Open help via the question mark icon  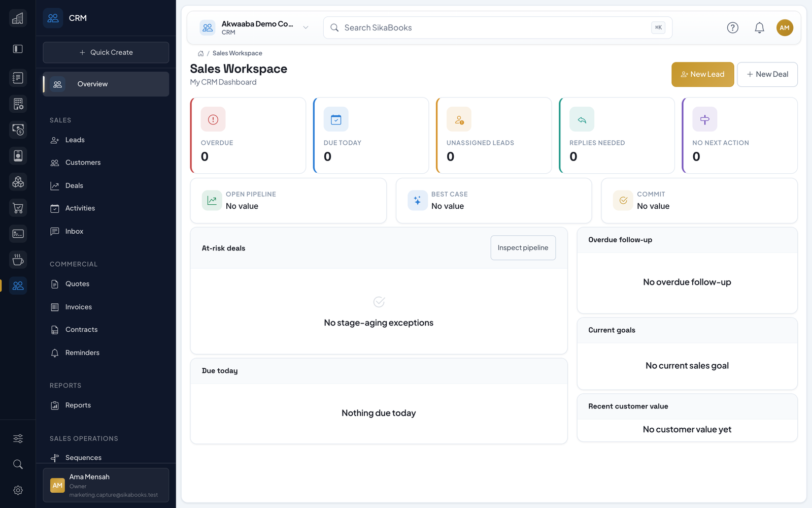coord(732,27)
